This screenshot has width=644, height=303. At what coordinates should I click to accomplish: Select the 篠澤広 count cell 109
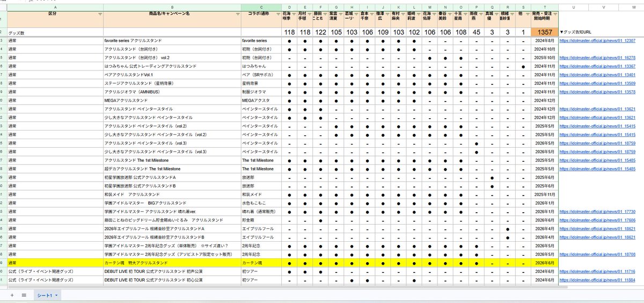[383, 33]
